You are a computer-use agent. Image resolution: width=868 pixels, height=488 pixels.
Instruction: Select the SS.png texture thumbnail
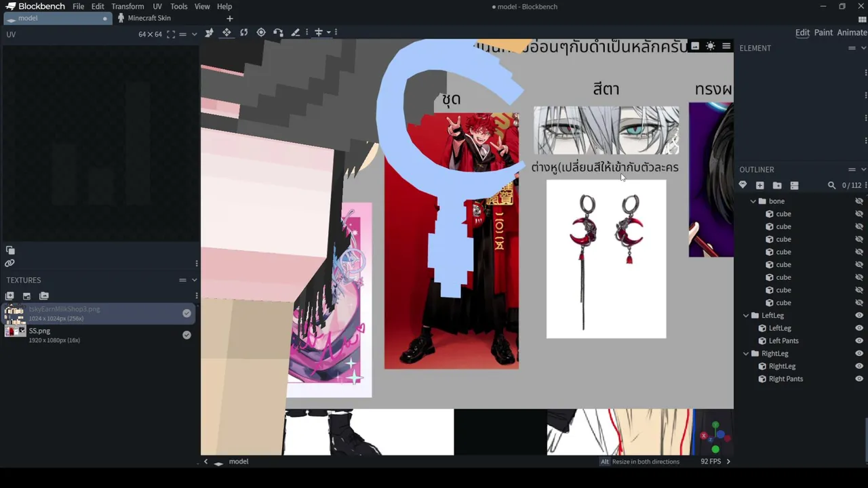tap(15, 331)
